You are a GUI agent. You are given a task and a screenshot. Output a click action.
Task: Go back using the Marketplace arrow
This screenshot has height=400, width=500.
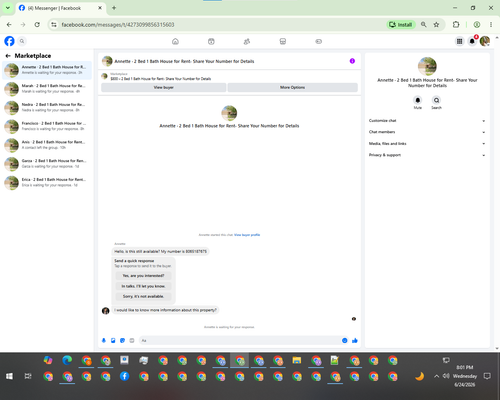tap(8, 56)
